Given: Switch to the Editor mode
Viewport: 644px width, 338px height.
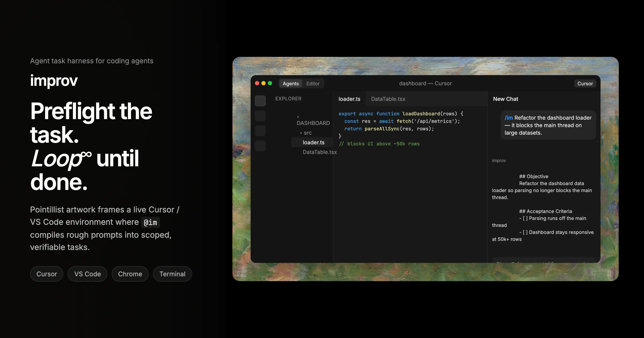Looking at the screenshot, I should pyautogui.click(x=313, y=83).
